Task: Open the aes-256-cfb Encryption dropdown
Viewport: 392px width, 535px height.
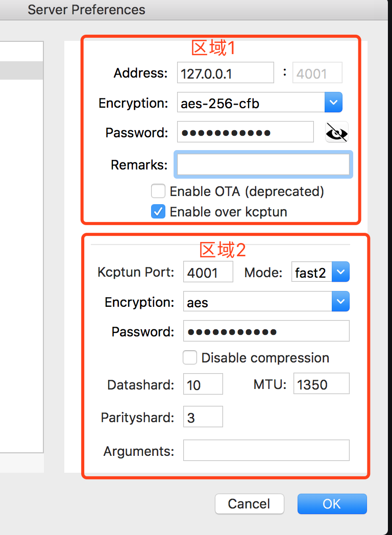Action: pos(333,102)
